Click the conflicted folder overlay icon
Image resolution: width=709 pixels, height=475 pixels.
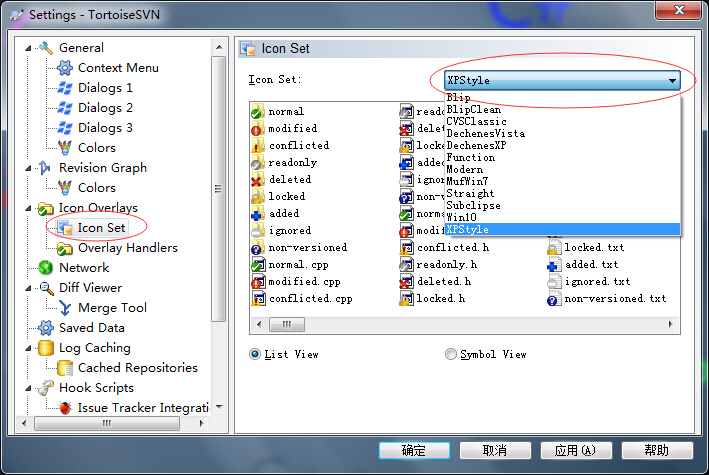point(258,145)
